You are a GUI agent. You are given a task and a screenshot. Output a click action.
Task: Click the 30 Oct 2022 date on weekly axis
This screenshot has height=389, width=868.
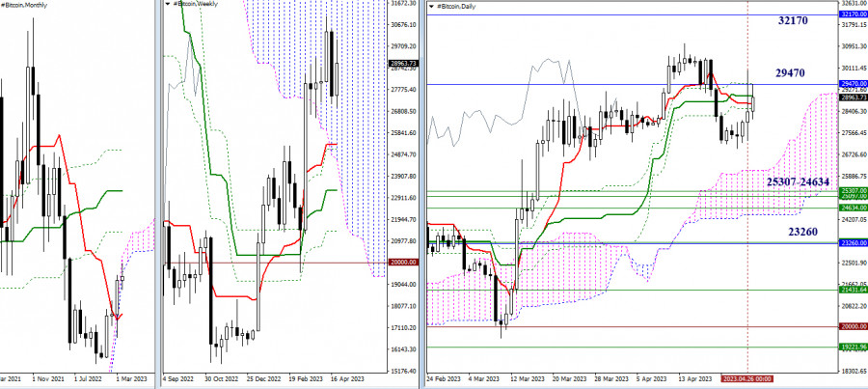221,379
